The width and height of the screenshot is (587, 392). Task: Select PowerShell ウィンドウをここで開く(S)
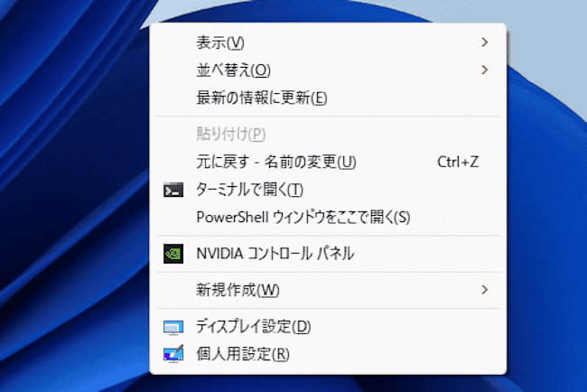[328, 217]
